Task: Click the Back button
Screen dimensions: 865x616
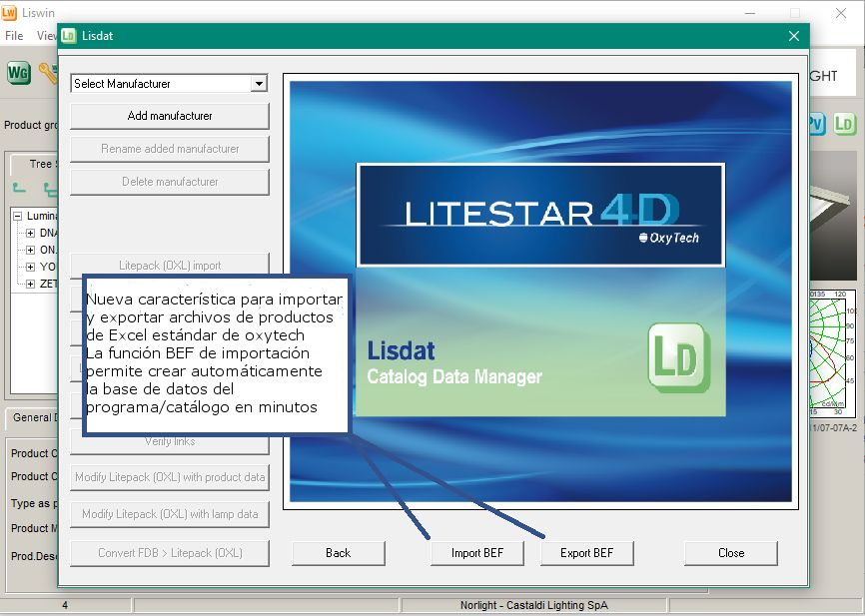Action: (x=338, y=553)
